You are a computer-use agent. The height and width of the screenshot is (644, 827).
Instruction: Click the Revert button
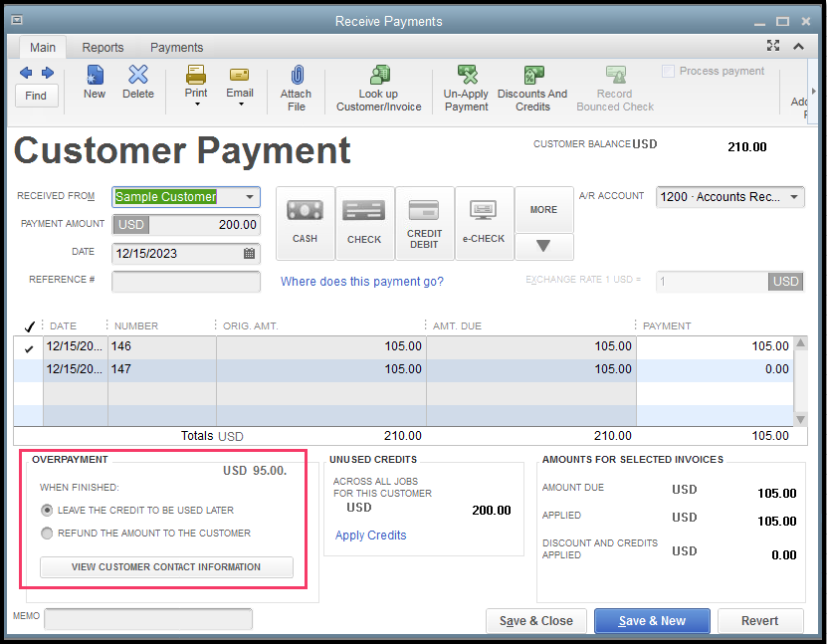(x=760, y=621)
